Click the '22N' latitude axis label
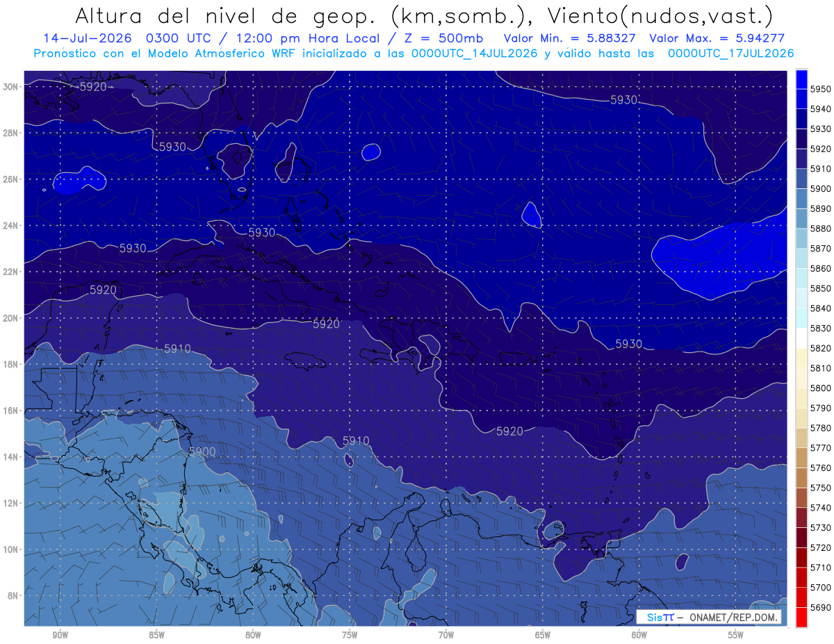Viewport: 834px width, 644px height. coord(10,272)
